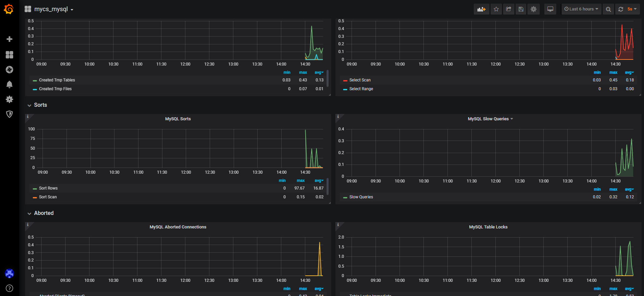Click the zoom out time range icon

pyautogui.click(x=608, y=9)
